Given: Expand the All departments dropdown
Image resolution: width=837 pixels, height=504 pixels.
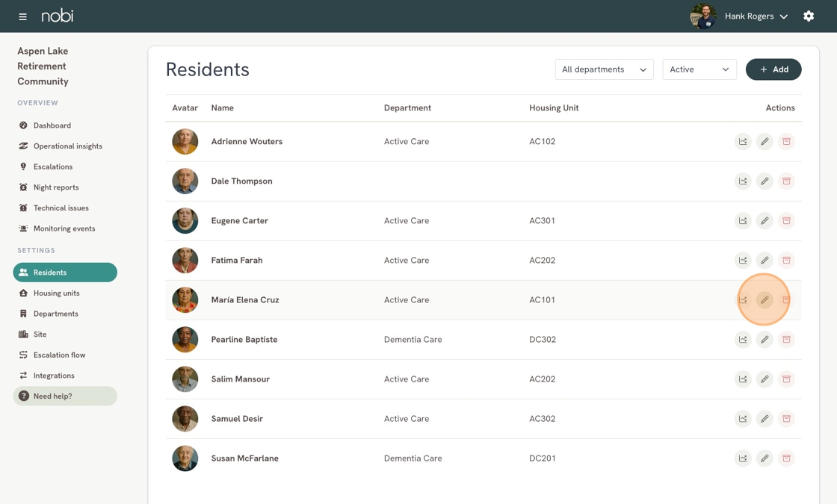Looking at the screenshot, I should [605, 69].
